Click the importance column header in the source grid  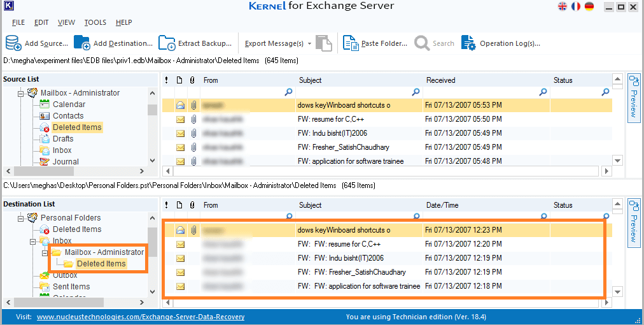(x=166, y=80)
